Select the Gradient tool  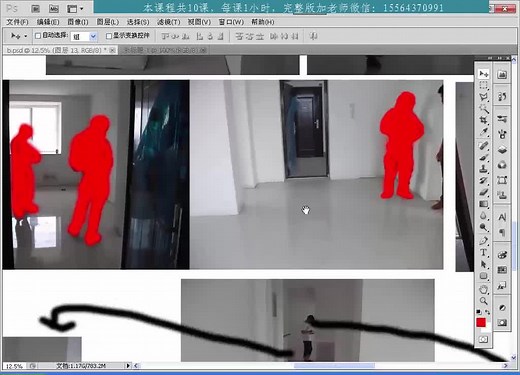(x=483, y=204)
